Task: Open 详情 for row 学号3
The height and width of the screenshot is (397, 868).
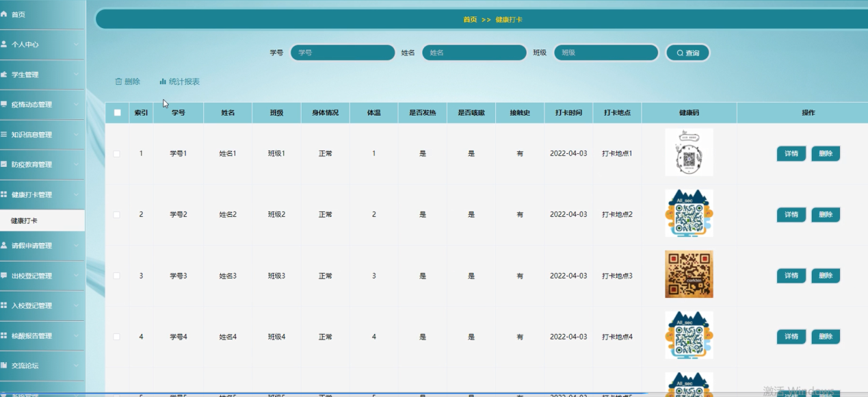Action: 791,276
